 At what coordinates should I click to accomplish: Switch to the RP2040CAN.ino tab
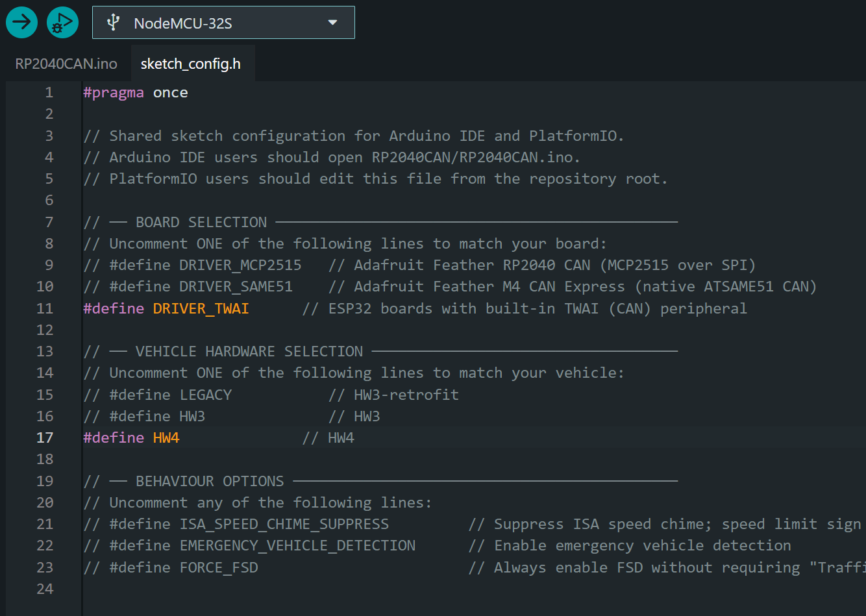(x=66, y=64)
